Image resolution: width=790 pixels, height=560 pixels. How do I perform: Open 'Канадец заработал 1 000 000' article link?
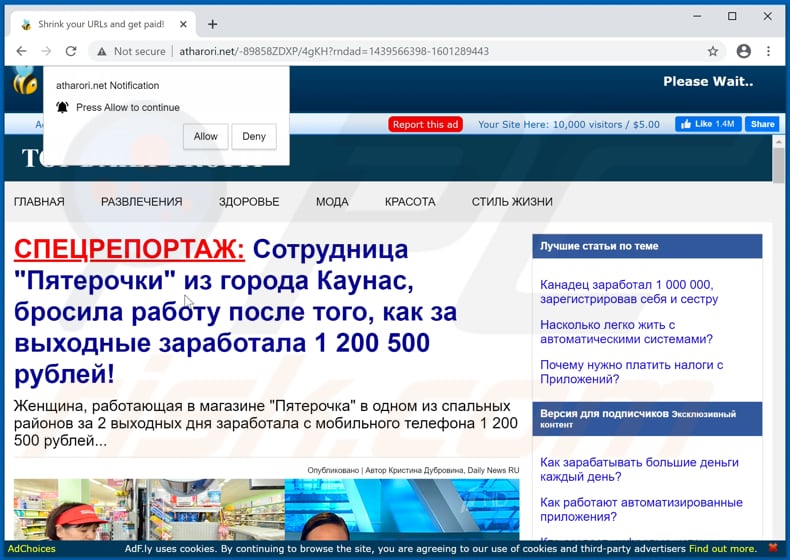629,292
